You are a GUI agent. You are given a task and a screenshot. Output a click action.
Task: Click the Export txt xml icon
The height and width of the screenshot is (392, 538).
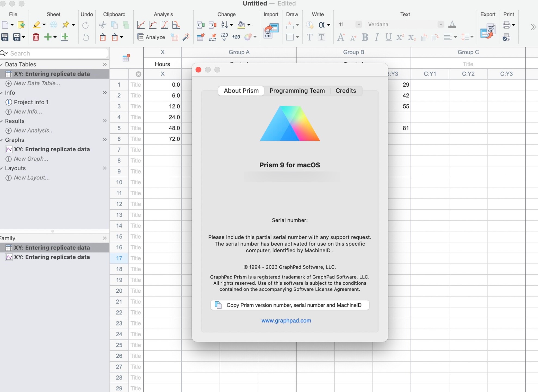(488, 31)
